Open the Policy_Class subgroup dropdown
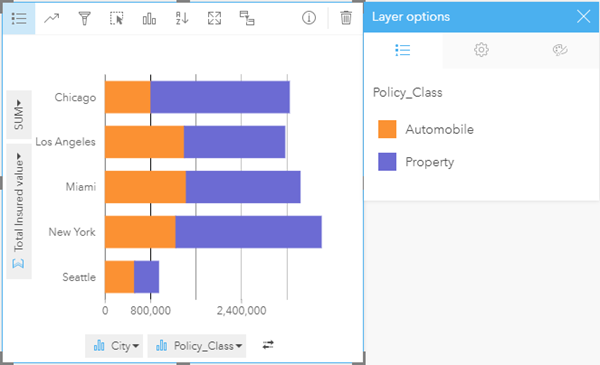The height and width of the screenshot is (365, 600). 197,346
